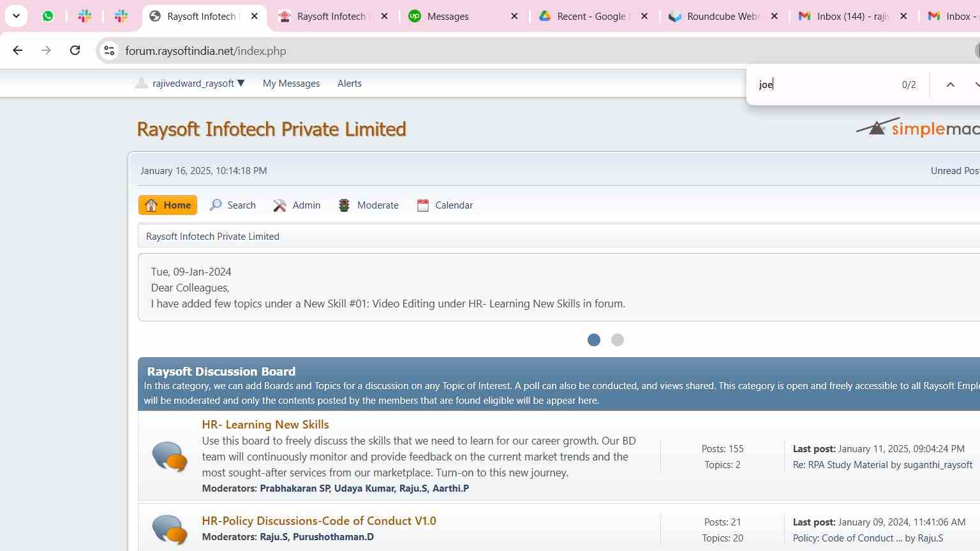Screen dimensions: 980x551
Task: Click the date January 16, 2025, 10:14:18 PM
Action: click(204, 171)
